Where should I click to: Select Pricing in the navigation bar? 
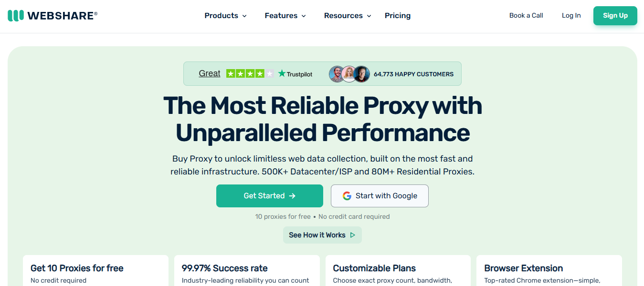click(x=397, y=16)
